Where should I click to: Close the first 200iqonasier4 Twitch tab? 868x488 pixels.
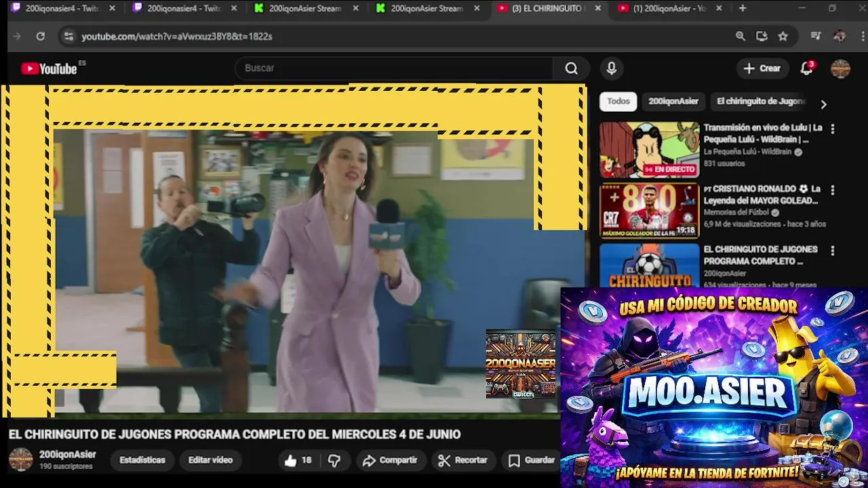113,8
